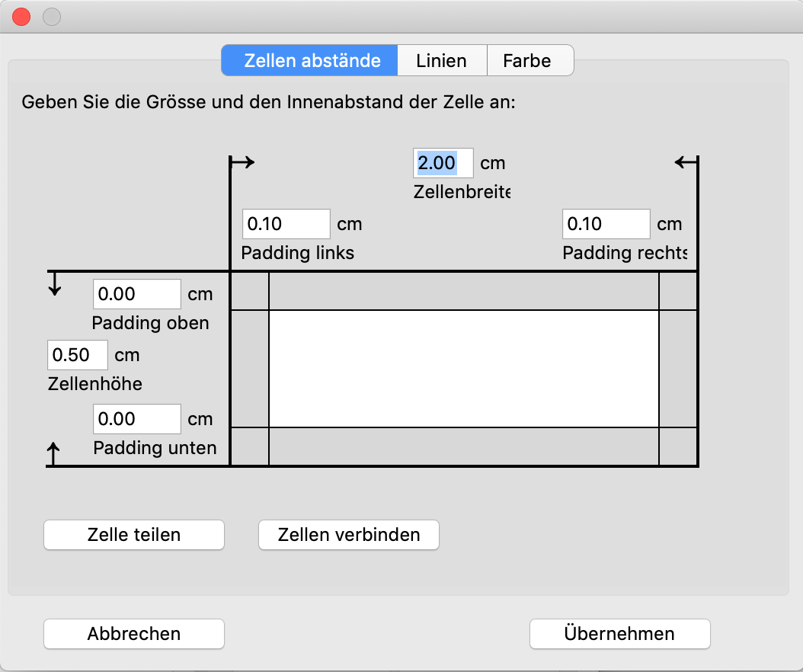
Task: Click the Padding rechts input field
Action: coord(606,224)
